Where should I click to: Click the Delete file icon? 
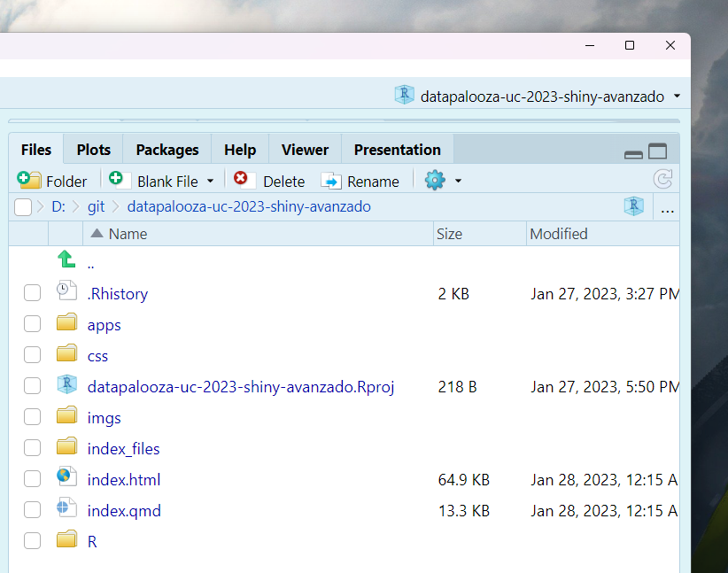pyautogui.click(x=241, y=180)
